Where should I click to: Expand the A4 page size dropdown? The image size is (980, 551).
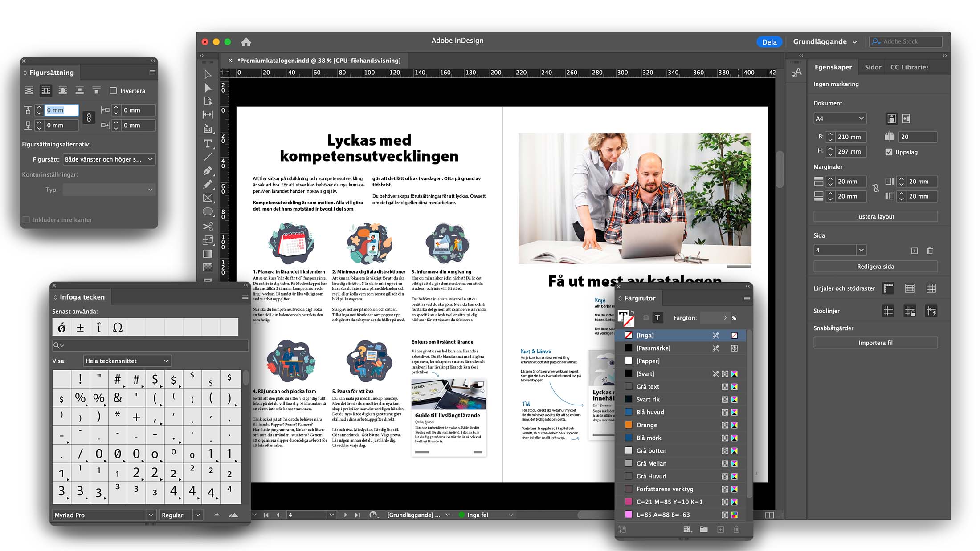click(x=839, y=118)
